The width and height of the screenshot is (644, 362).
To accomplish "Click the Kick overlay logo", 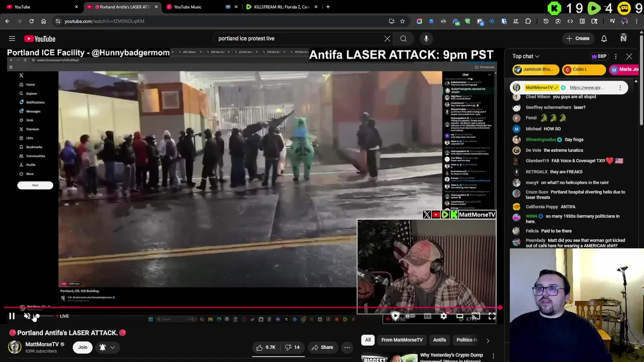I will [554, 8].
